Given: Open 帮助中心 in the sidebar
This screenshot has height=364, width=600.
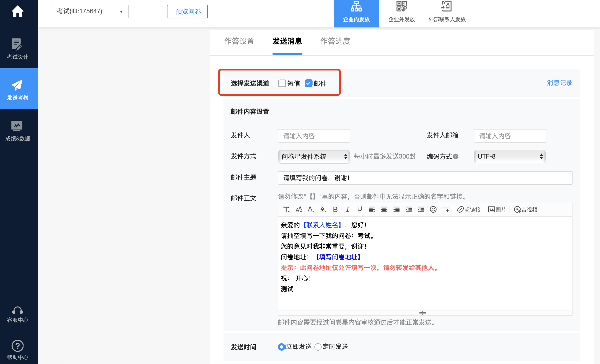Looking at the screenshot, I should (x=18, y=350).
